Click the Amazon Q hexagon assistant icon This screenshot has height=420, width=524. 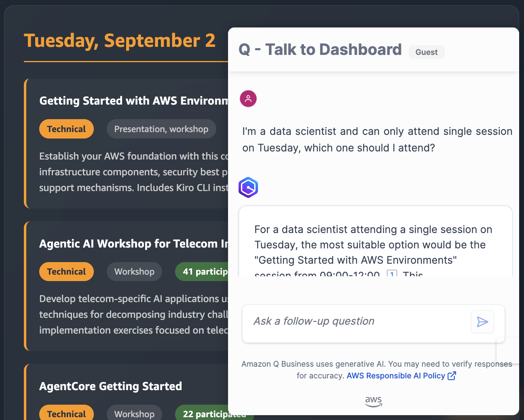pyautogui.click(x=248, y=187)
